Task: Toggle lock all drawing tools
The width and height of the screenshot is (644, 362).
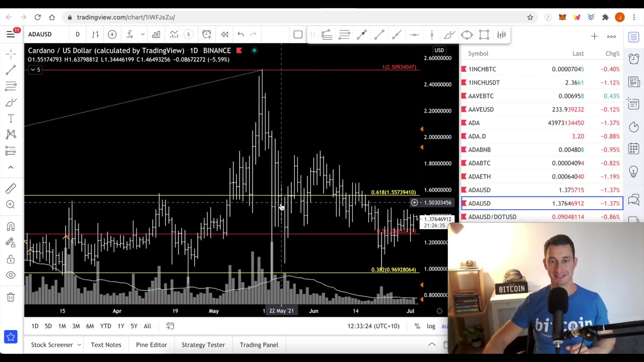Action: coord(11,259)
